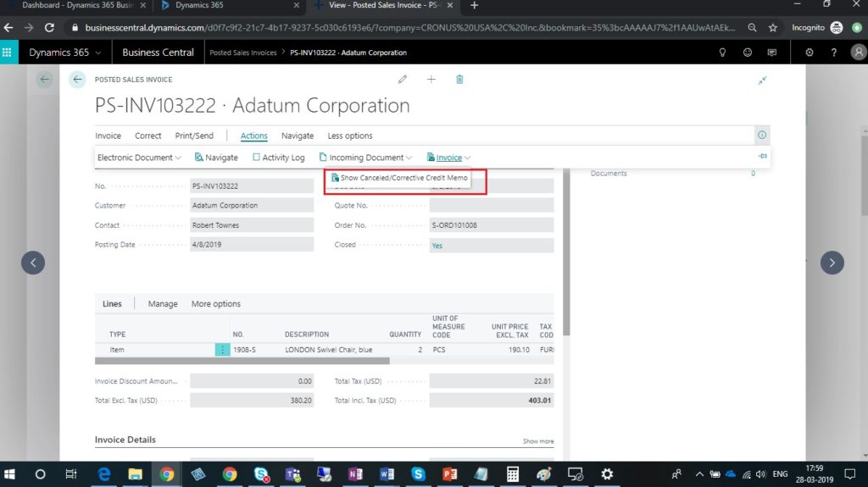Reload the browser page
868x487 pixels.
pyautogui.click(x=49, y=28)
